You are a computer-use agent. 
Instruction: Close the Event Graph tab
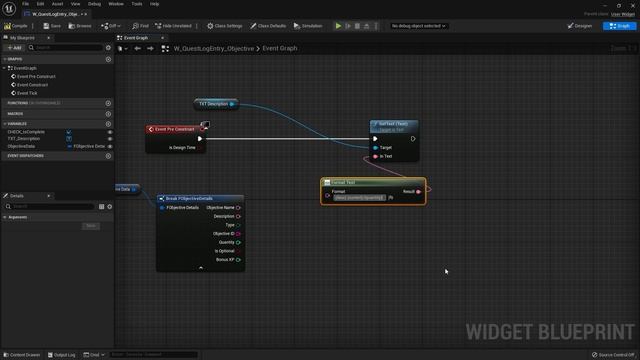click(x=162, y=38)
